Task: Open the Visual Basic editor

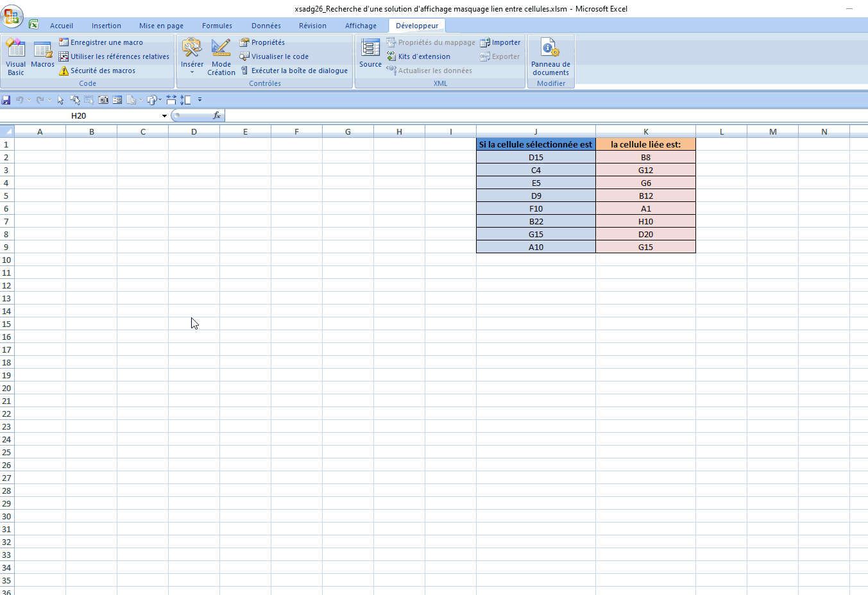Action: 15,56
